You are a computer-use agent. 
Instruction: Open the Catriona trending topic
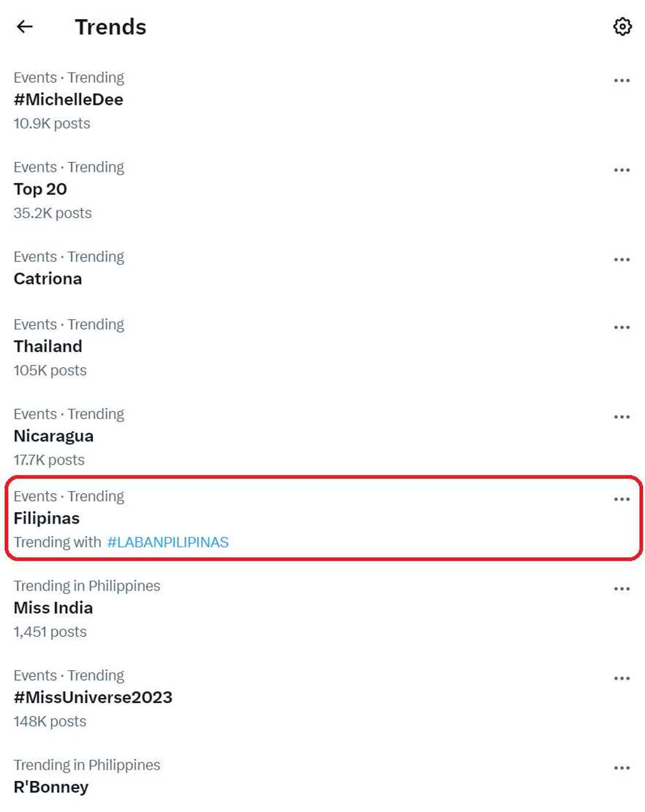(x=48, y=279)
